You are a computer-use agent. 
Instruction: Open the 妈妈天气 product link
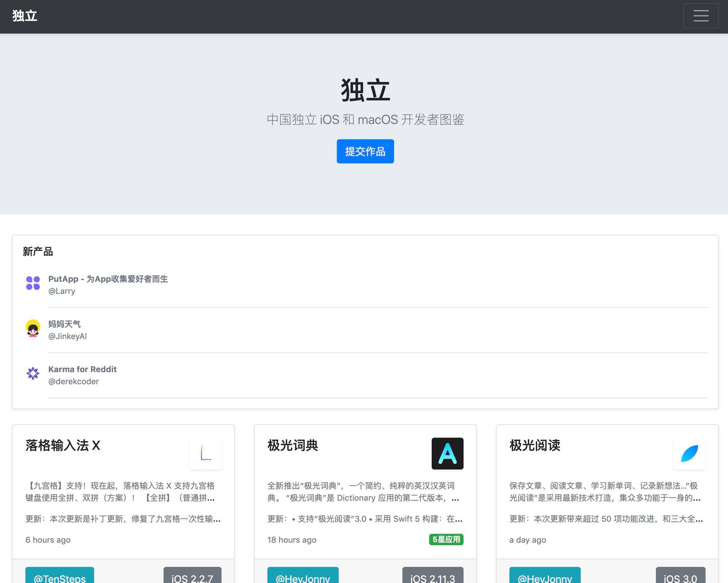(64, 324)
